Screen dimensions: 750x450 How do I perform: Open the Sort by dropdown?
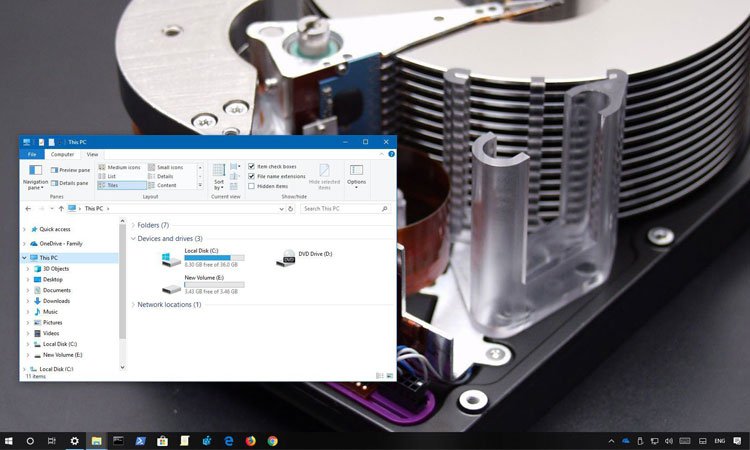[x=218, y=176]
